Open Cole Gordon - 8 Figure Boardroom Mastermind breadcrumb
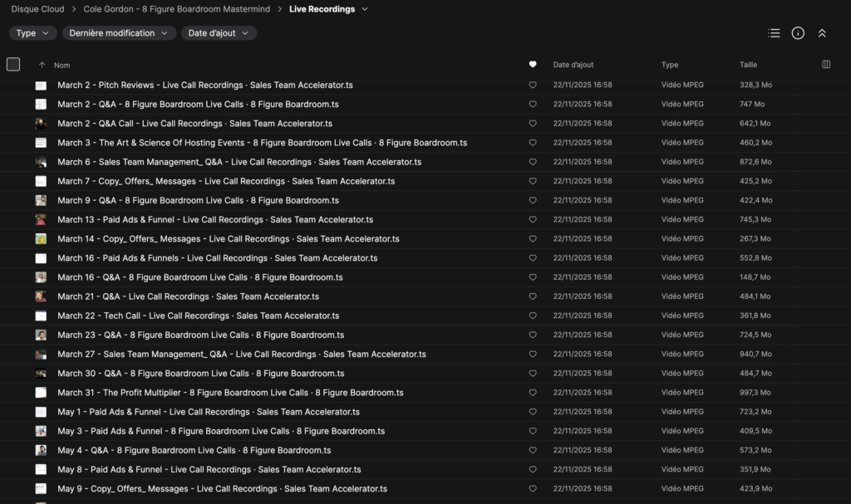The height and width of the screenshot is (504, 851). 176,9
